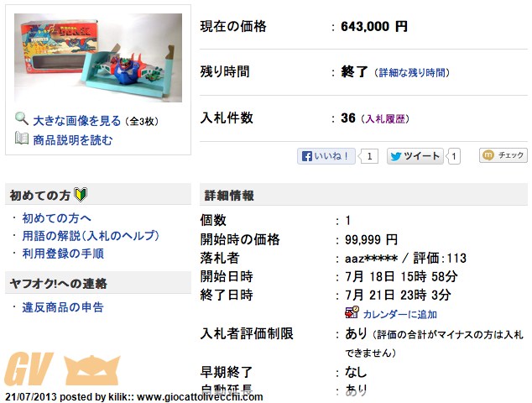Click the green-yellow beginner mark icon
The image size is (532, 403).
coord(81,195)
